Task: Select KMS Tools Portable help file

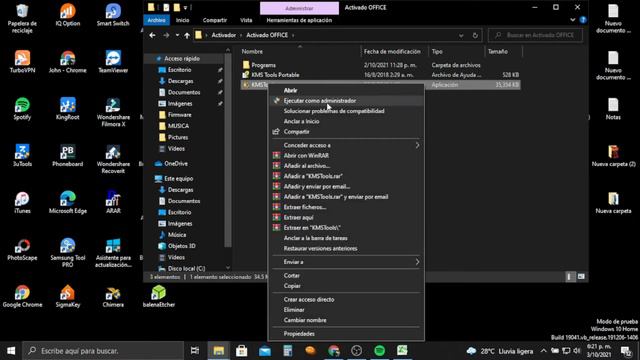Action: pos(380,75)
